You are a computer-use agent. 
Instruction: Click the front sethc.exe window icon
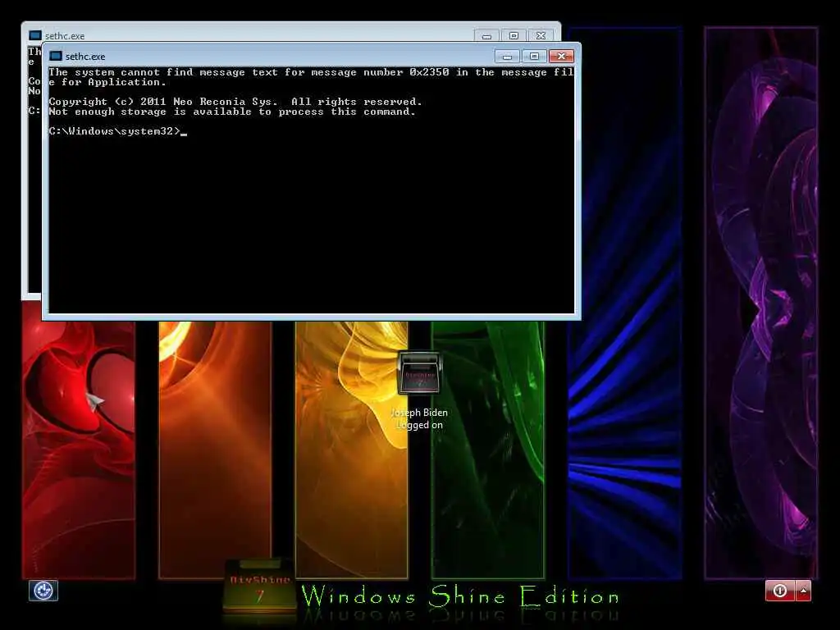point(56,57)
